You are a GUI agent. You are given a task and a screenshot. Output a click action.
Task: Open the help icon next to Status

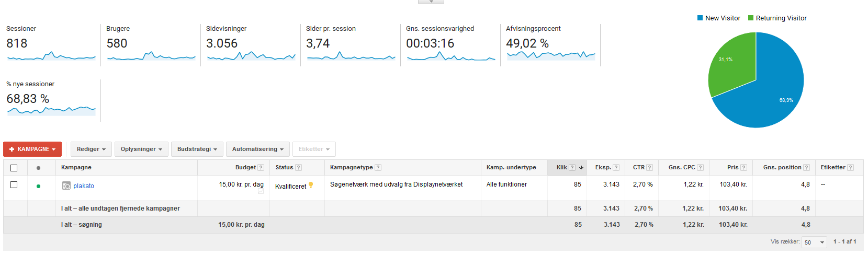(298, 168)
